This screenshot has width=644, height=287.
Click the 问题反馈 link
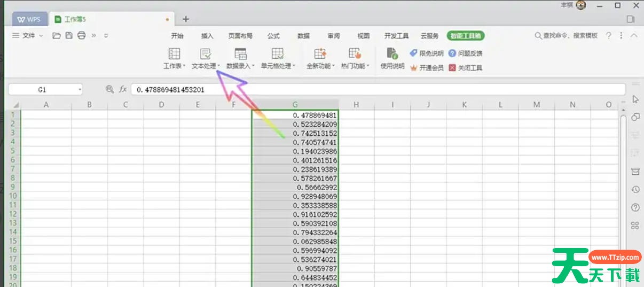(x=466, y=53)
